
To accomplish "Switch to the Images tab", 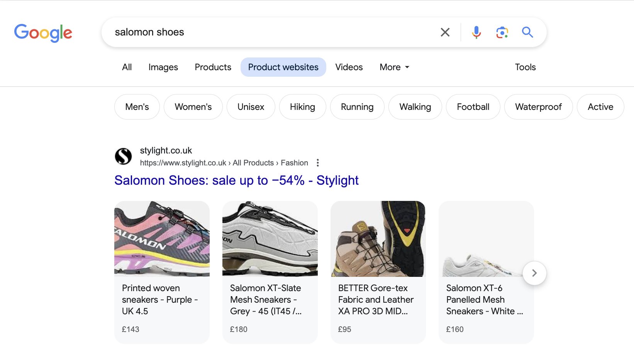I will 163,67.
